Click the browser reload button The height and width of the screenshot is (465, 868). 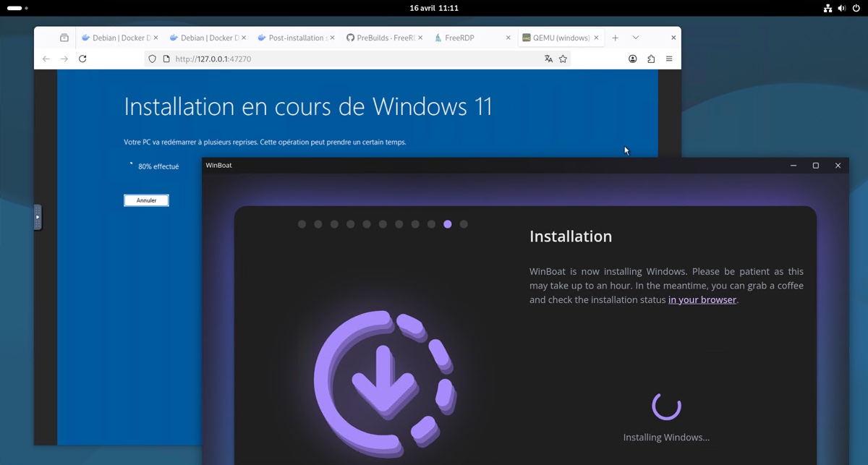[82, 59]
